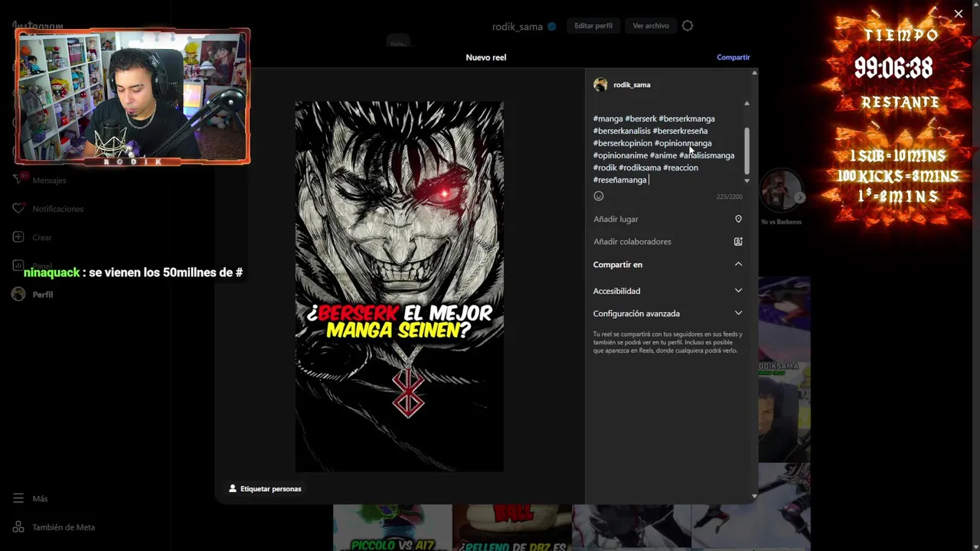Image resolution: width=980 pixels, height=551 pixels.
Task: Click Editar perfil button on profile page
Action: pyautogui.click(x=593, y=26)
